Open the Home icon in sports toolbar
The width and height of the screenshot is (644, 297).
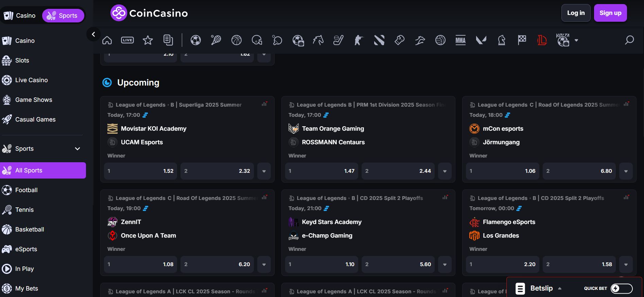coord(107,40)
